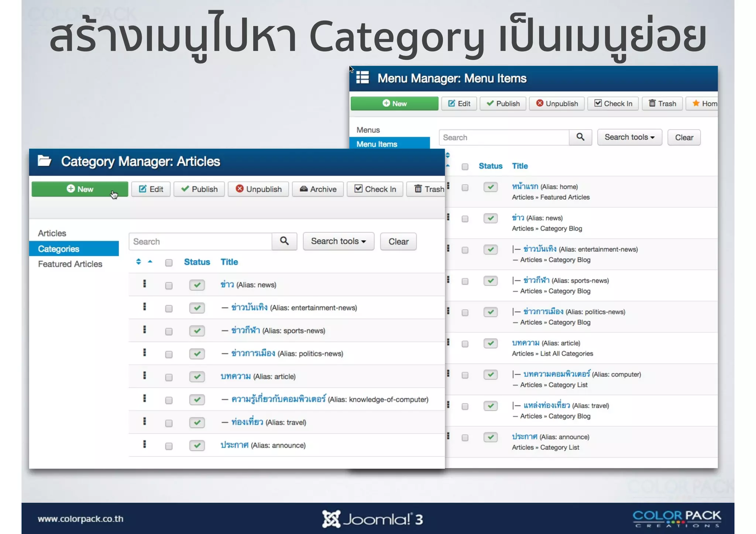Viewport: 756px width, 534px height.
Task: Expand Search tools in Menu Manager
Action: pos(629,137)
